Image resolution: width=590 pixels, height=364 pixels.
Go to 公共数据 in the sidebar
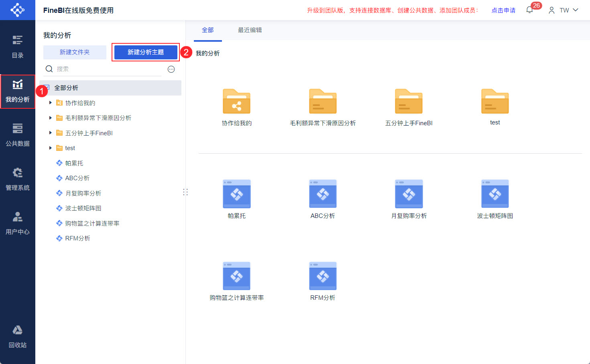pyautogui.click(x=18, y=135)
